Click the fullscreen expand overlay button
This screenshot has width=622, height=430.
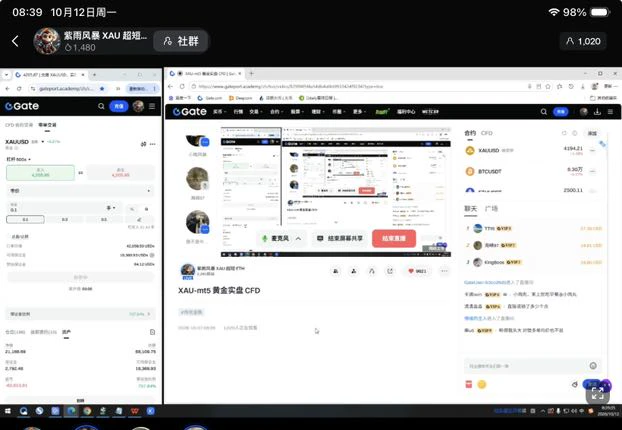tap(597, 394)
